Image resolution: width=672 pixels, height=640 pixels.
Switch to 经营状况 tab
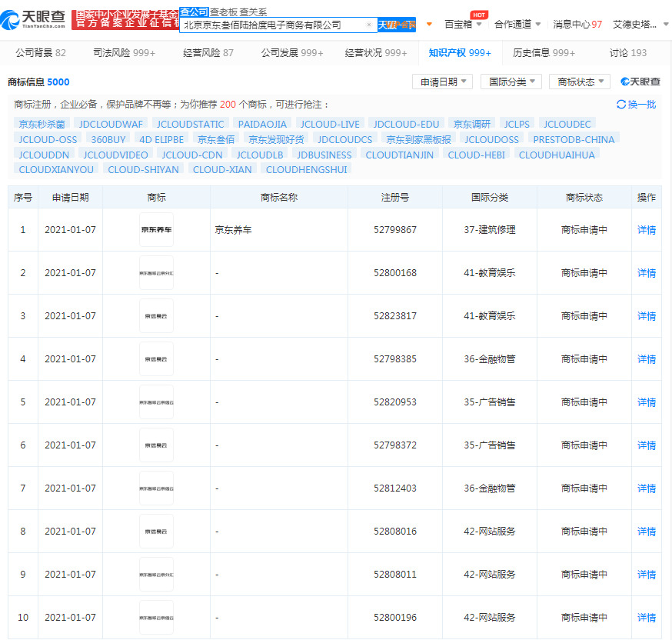tap(376, 53)
